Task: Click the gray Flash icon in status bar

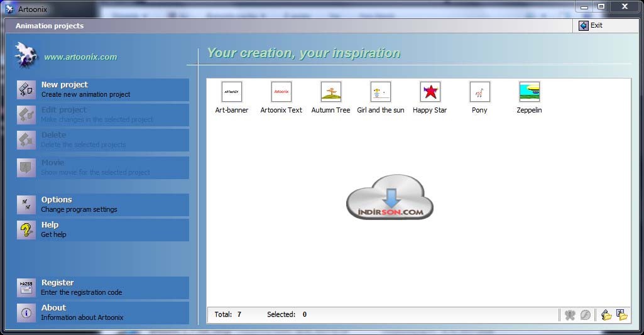Action: coord(586,315)
